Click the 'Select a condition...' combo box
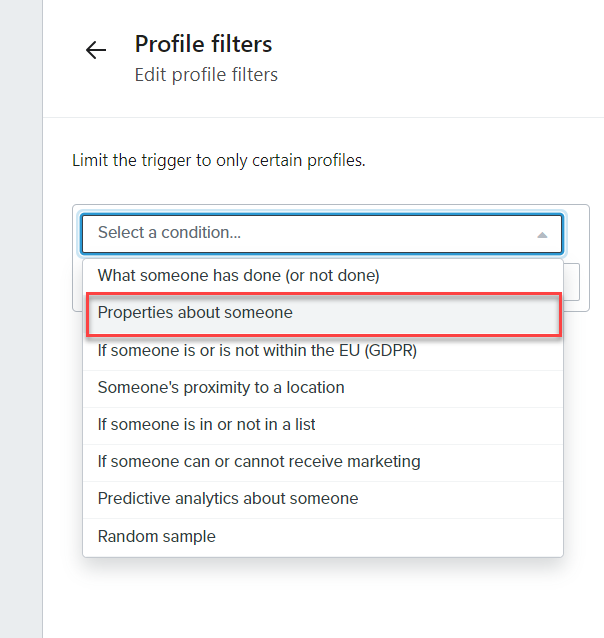 pos(300,234)
